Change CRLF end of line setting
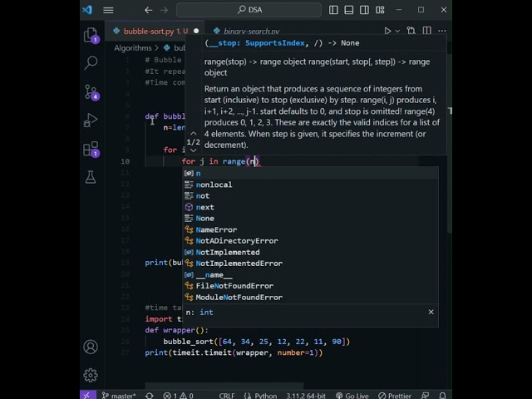 (227, 396)
